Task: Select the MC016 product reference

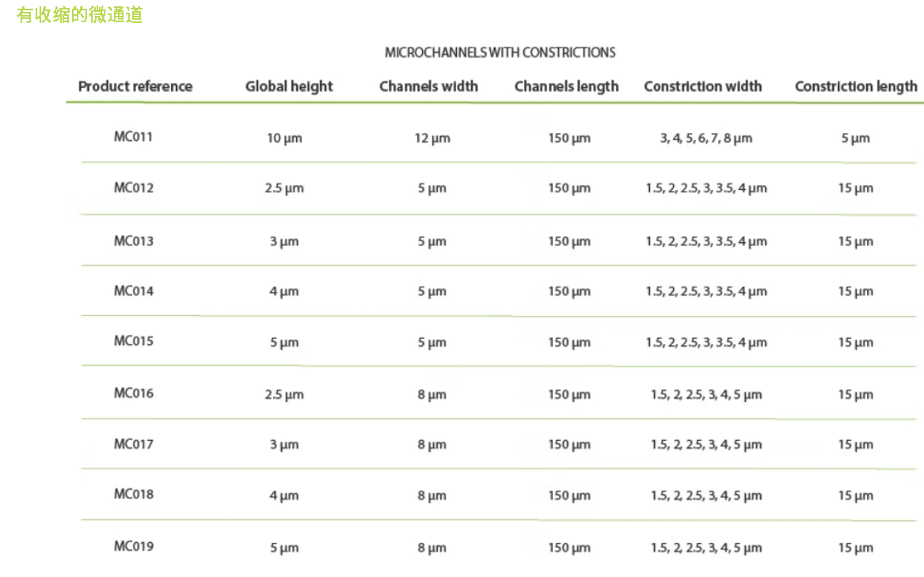Action: pyautogui.click(x=133, y=393)
